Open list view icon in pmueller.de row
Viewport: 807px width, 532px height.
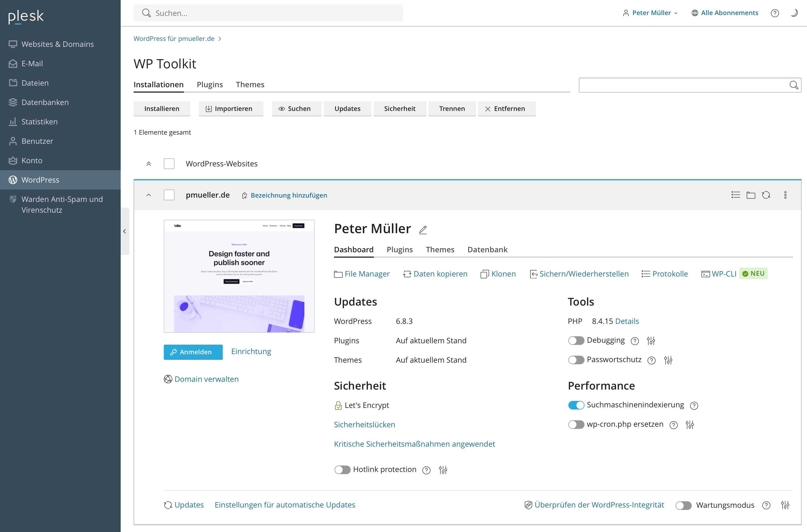pos(735,195)
